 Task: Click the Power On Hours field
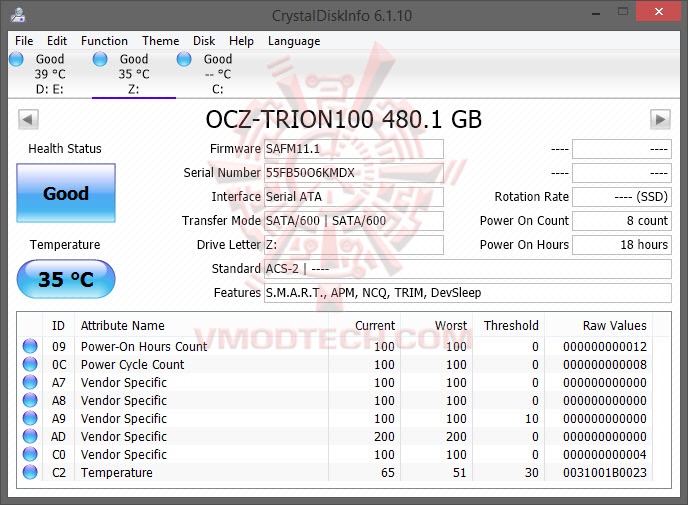click(622, 244)
